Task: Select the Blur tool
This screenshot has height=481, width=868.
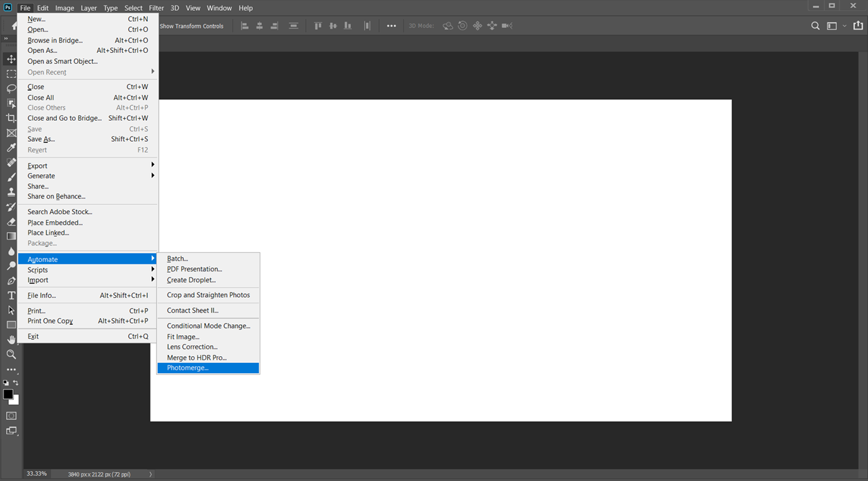Action: (11, 251)
